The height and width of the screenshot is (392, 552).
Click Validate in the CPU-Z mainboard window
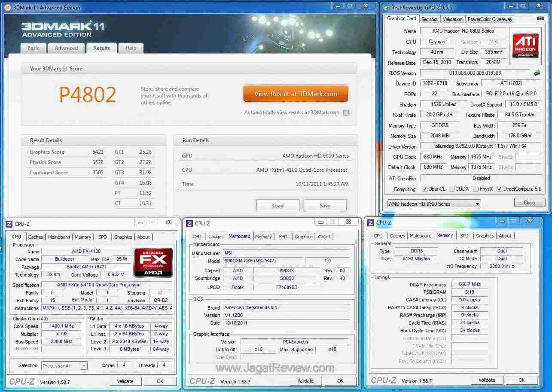[x=305, y=381]
